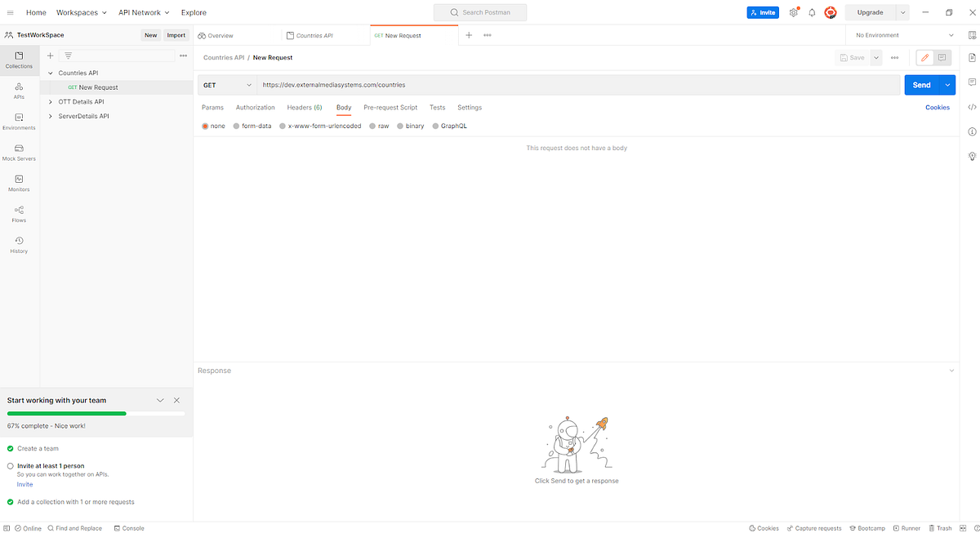The width and height of the screenshot is (980, 533).
Task: Click inside the request URL field
Action: (x=408, y=84)
